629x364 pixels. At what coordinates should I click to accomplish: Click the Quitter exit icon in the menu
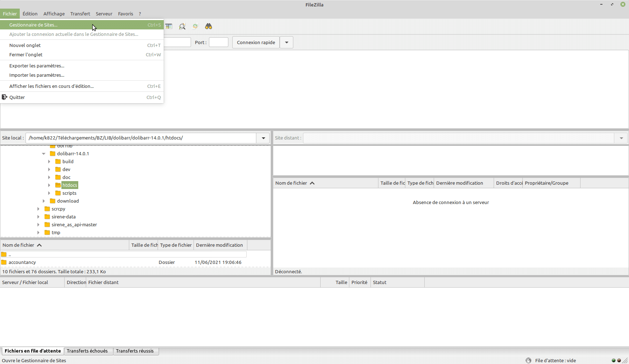(x=5, y=97)
